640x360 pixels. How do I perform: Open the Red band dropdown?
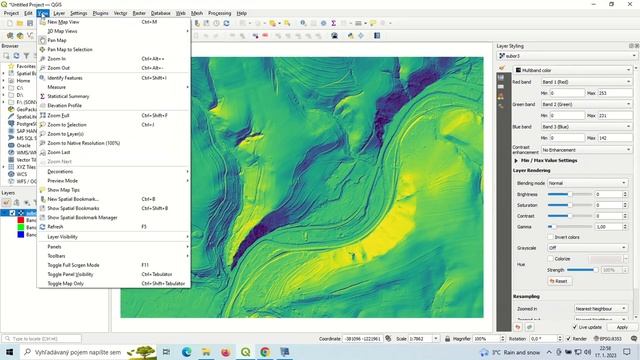(586, 82)
